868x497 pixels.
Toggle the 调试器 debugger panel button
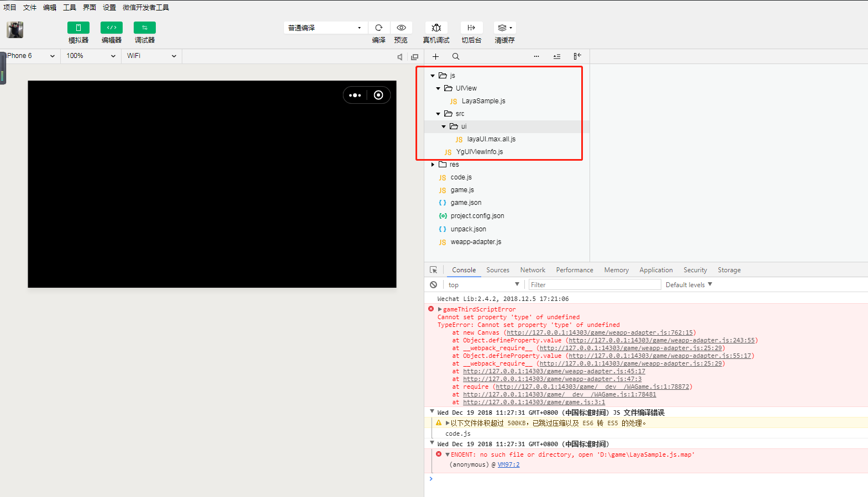(144, 28)
